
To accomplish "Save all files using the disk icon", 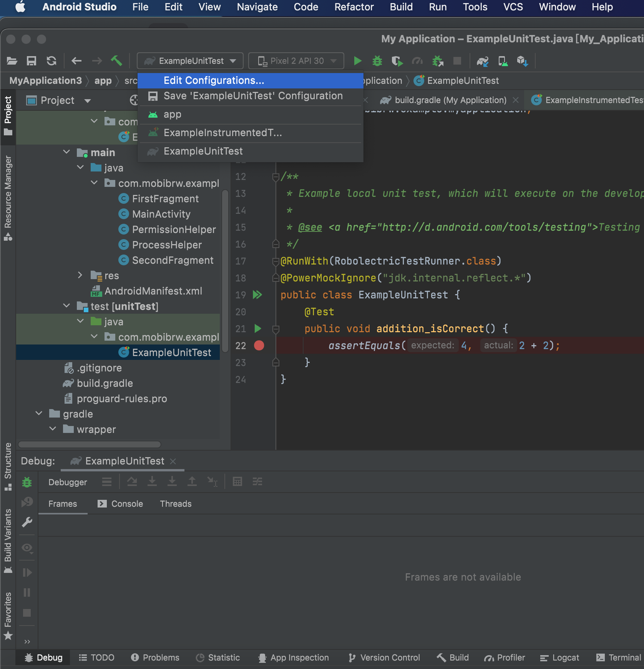I will click(32, 61).
